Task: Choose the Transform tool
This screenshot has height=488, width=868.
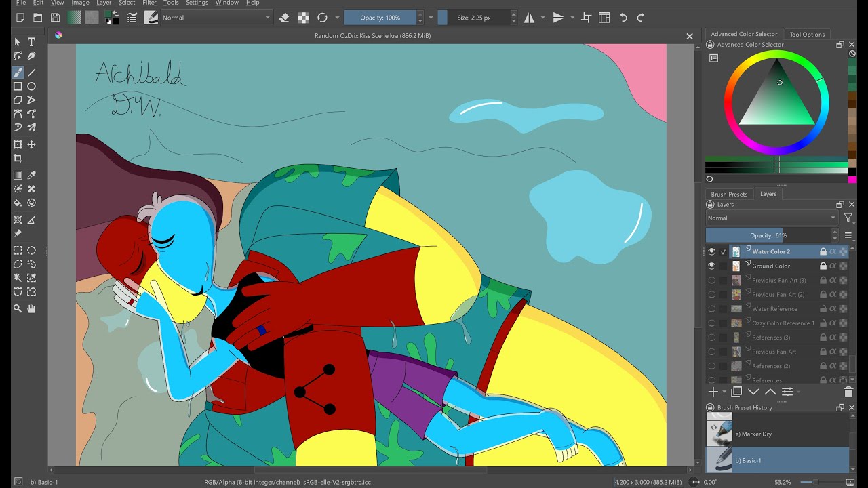Action: coord(18,144)
